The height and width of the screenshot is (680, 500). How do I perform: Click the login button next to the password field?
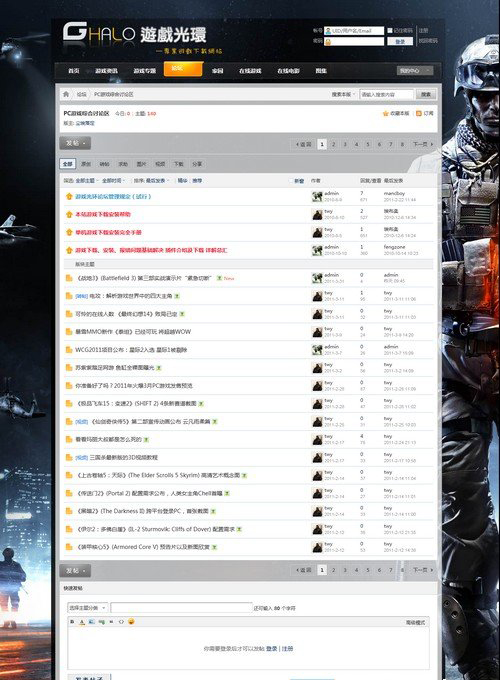[400, 41]
